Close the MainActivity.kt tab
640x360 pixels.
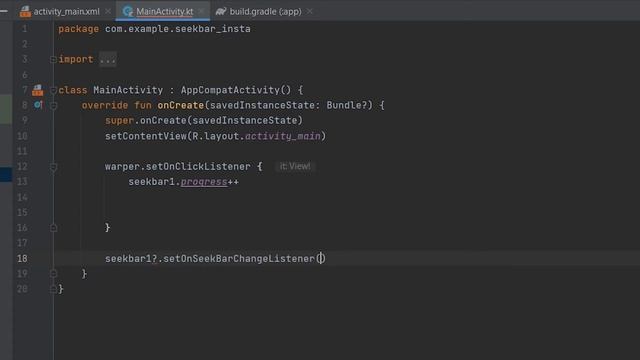click(x=201, y=11)
